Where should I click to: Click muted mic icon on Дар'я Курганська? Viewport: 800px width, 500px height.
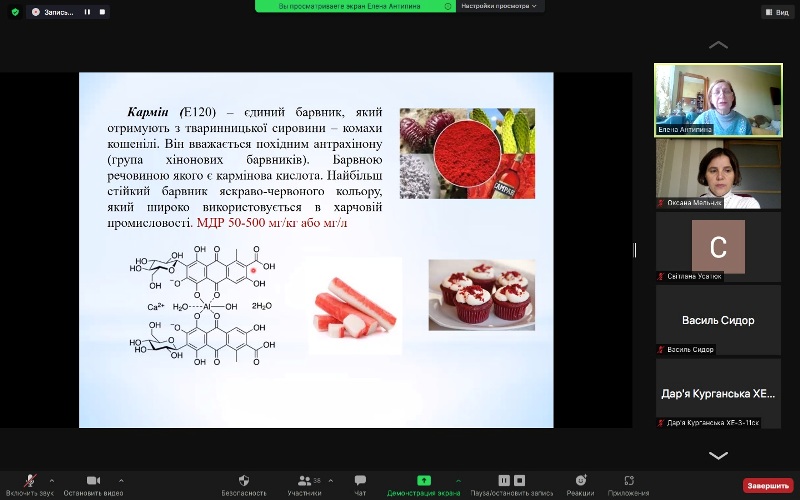662,422
